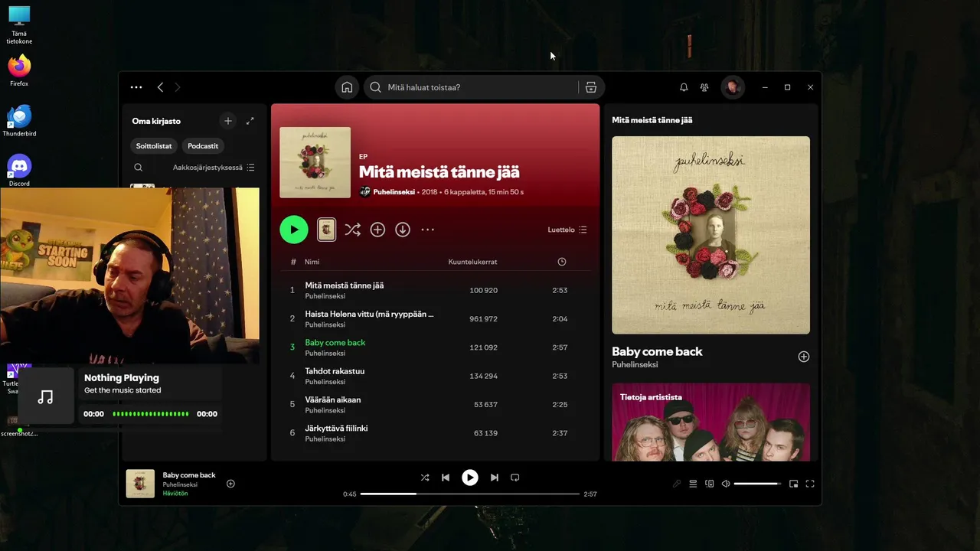Open the Puhelinseksi artist link in header
The height and width of the screenshot is (551, 980).
coord(394,192)
